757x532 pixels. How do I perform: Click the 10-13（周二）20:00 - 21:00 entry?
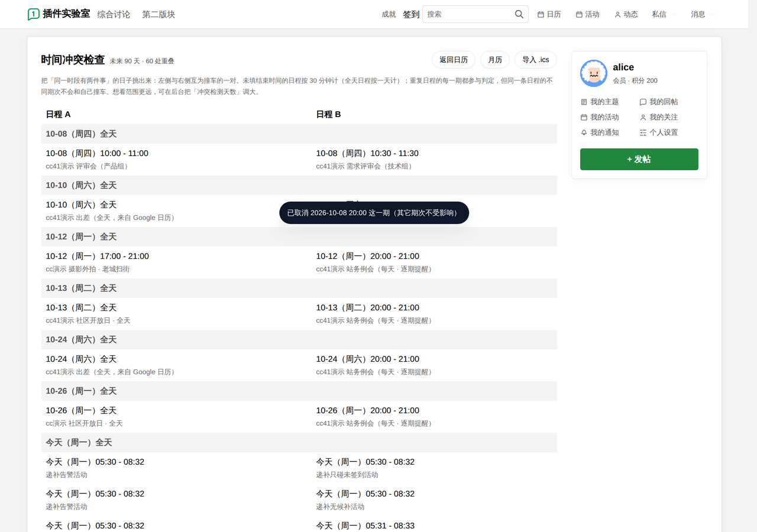point(367,307)
